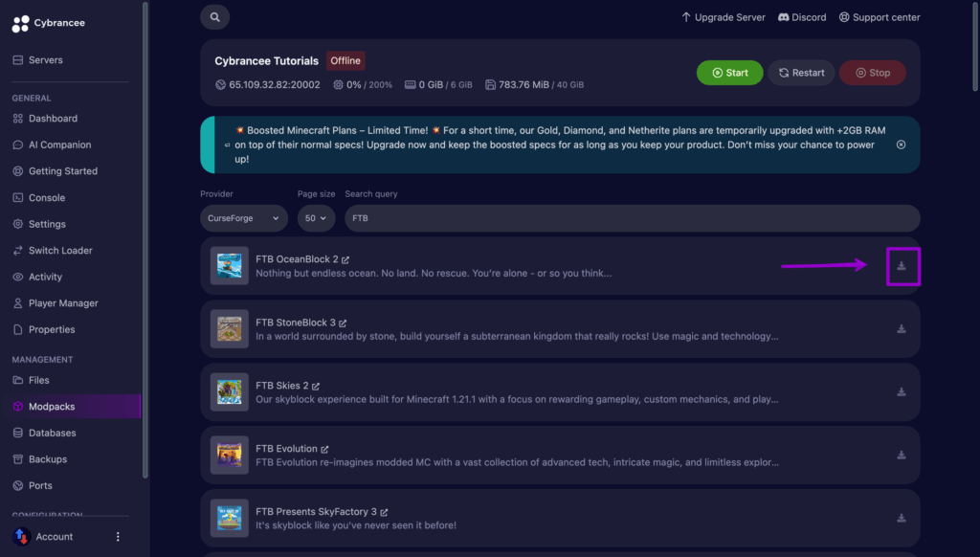Open the Discord link
This screenshot has width=980, height=557.
tap(802, 17)
